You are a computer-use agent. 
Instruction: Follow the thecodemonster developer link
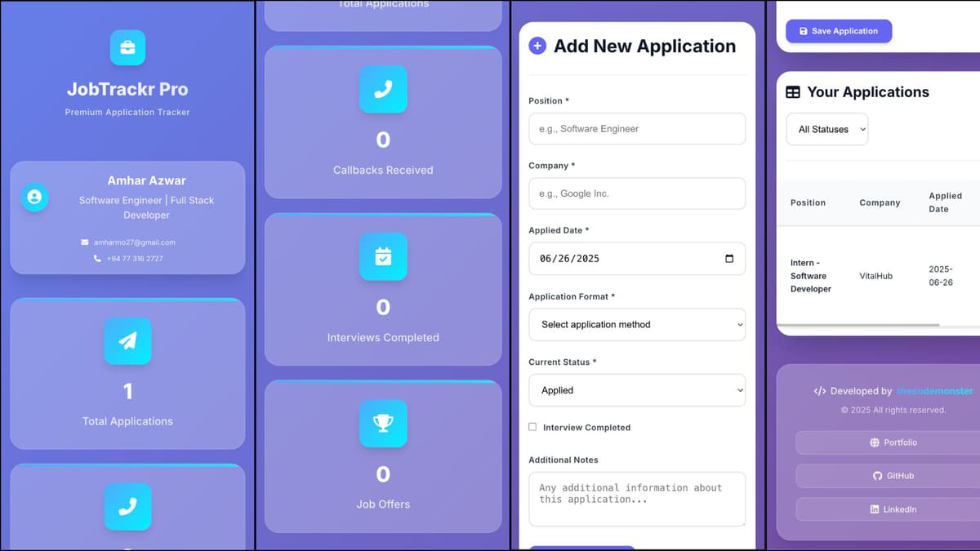coord(933,391)
